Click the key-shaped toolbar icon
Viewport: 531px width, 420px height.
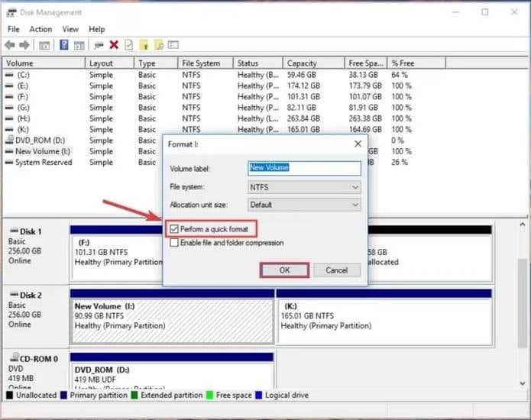[x=99, y=45]
